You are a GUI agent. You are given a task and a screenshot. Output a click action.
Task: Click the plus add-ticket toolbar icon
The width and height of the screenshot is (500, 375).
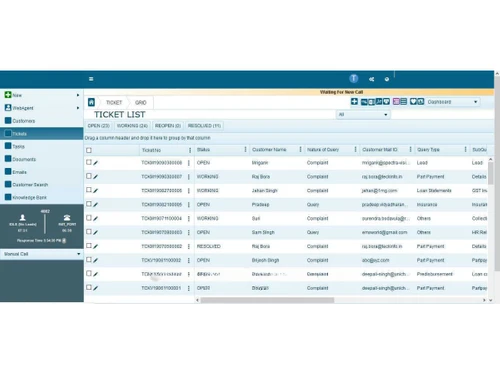tap(354, 102)
